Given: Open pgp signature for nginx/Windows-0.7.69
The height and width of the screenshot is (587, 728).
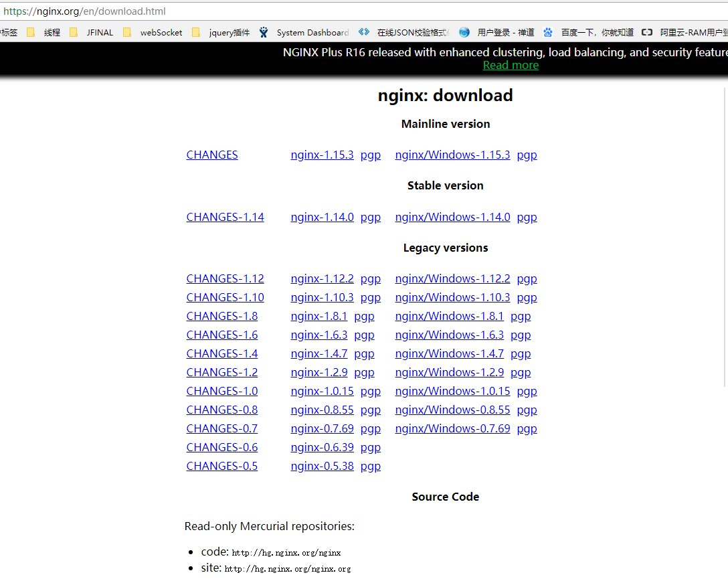Looking at the screenshot, I should click(x=527, y=429).
